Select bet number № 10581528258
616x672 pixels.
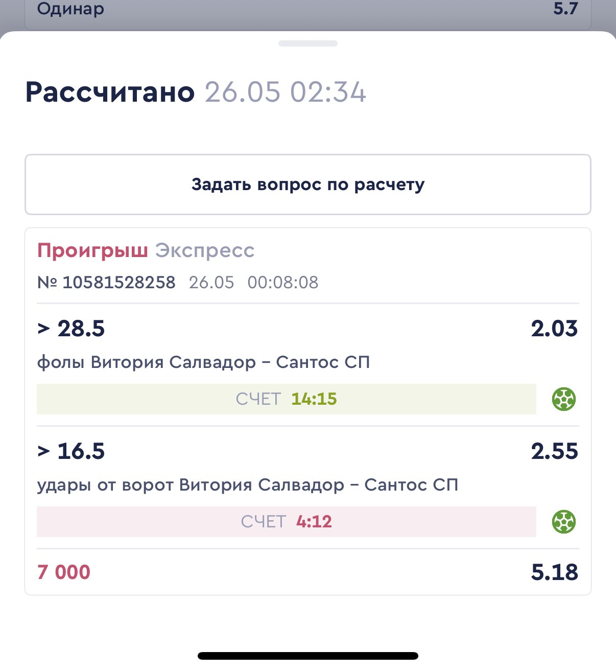coord(107,282)
